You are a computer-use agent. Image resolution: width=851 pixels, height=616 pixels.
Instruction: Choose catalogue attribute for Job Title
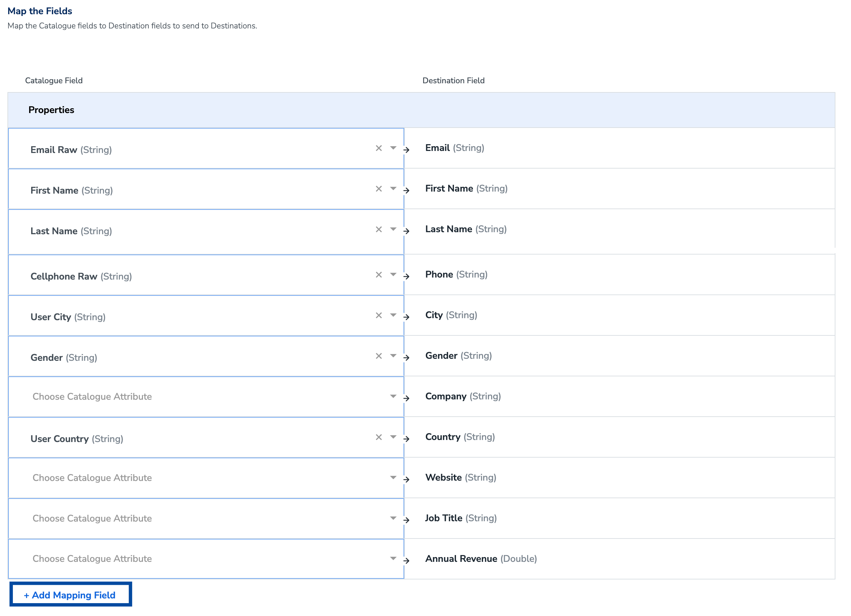(206, 518)
